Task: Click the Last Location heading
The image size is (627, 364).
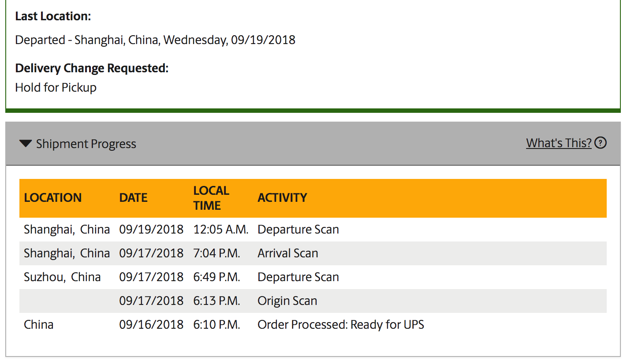Action: tap(53, 16)
